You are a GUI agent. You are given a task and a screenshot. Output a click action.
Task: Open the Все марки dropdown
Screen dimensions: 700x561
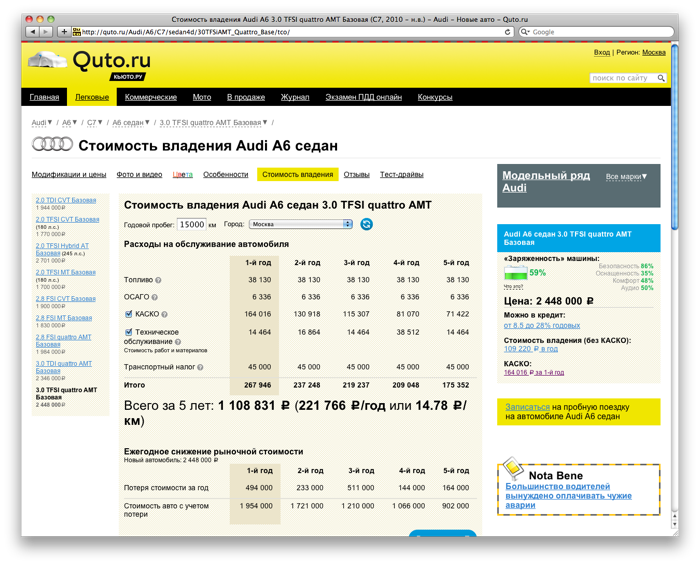626,177
